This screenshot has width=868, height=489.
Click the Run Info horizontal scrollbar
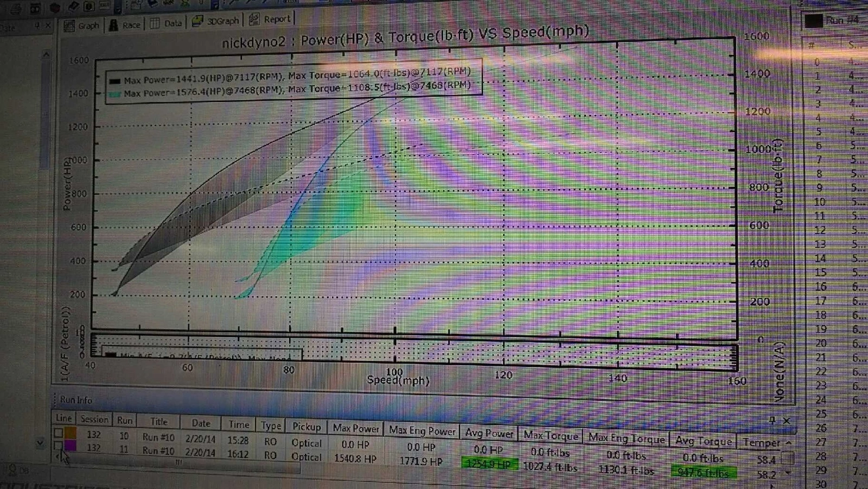point(179,463)
